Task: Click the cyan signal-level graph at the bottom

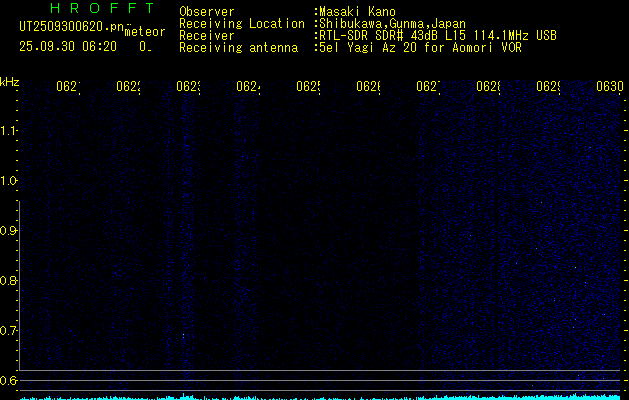Action: pyautogui.click(x=320, y=397)
